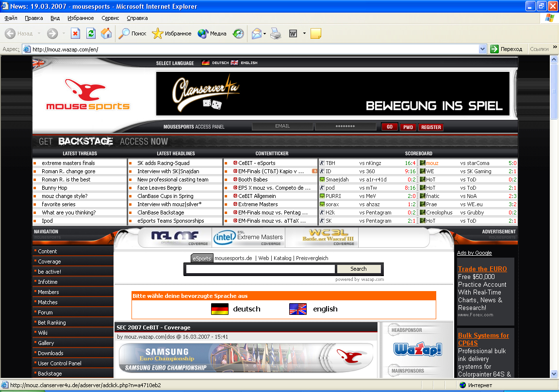Open the 'Booth Babes' content ticker item
Screen dimensions: 559x392
tap(253, 180)
